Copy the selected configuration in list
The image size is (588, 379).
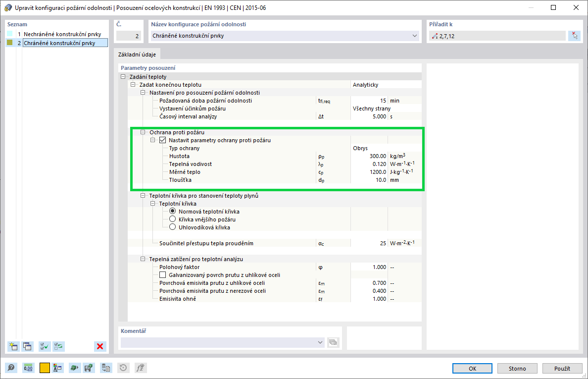[x=27, y=346]
